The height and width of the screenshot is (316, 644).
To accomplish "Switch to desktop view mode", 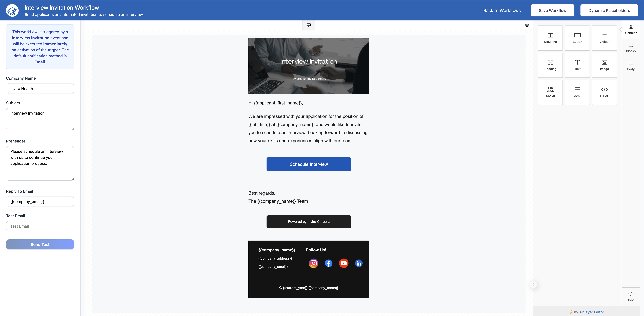I will 309,25.
